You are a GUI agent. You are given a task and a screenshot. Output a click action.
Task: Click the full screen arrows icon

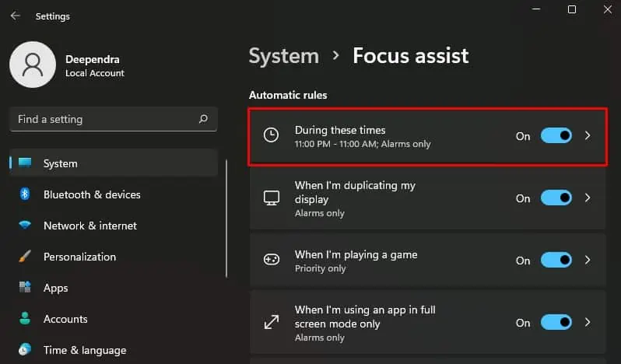(x=272, y=322)
